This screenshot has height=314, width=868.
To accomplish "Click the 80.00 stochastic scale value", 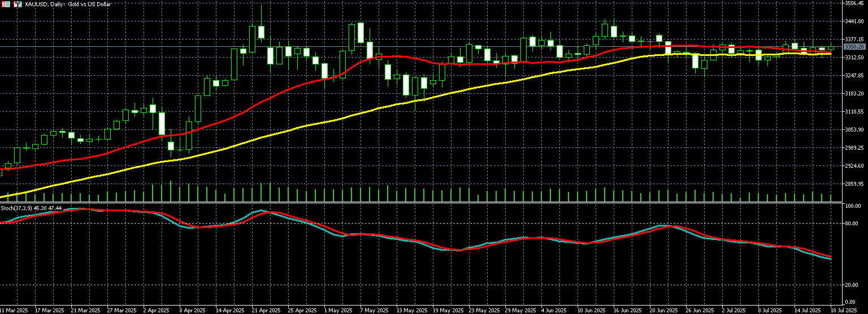I will 852,224.
